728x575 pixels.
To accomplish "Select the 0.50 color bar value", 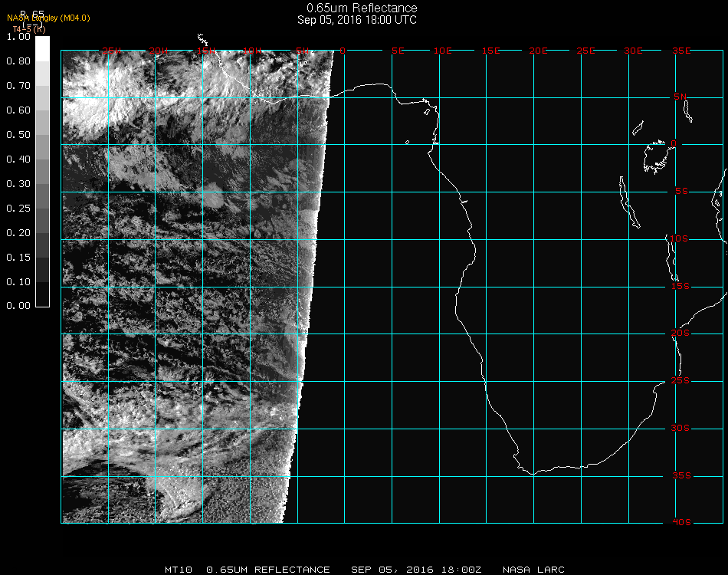I will [x=18, y=135].
